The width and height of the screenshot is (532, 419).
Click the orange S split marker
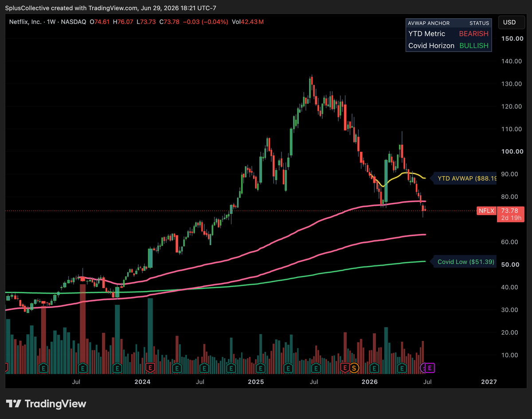354,368
